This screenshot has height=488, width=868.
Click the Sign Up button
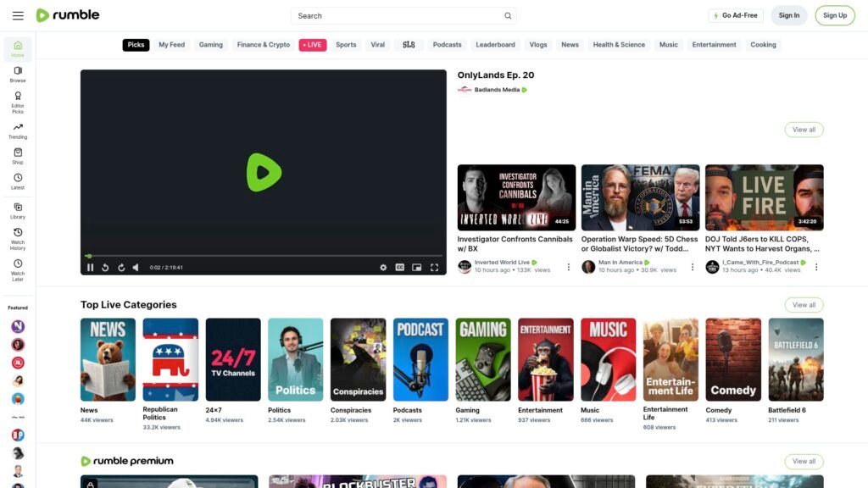click(834, 15)
